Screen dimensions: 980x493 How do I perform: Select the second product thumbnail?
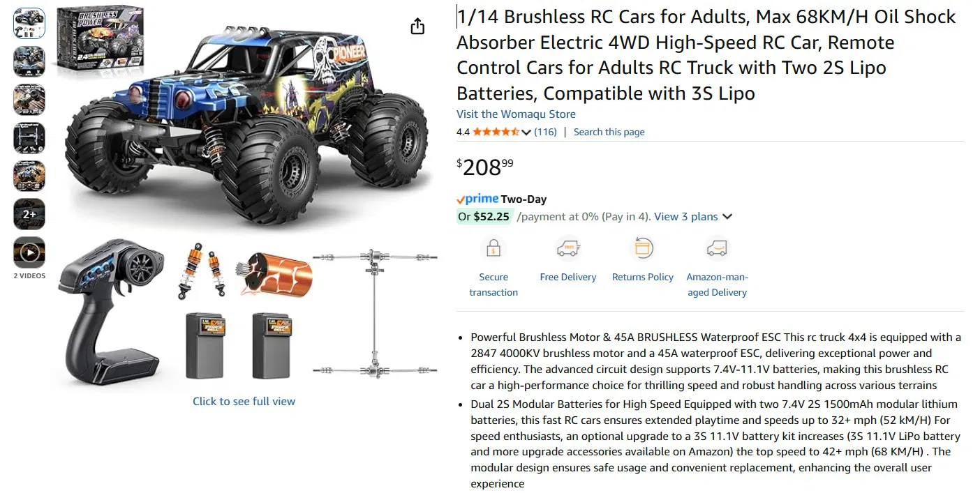pos(29,61)
